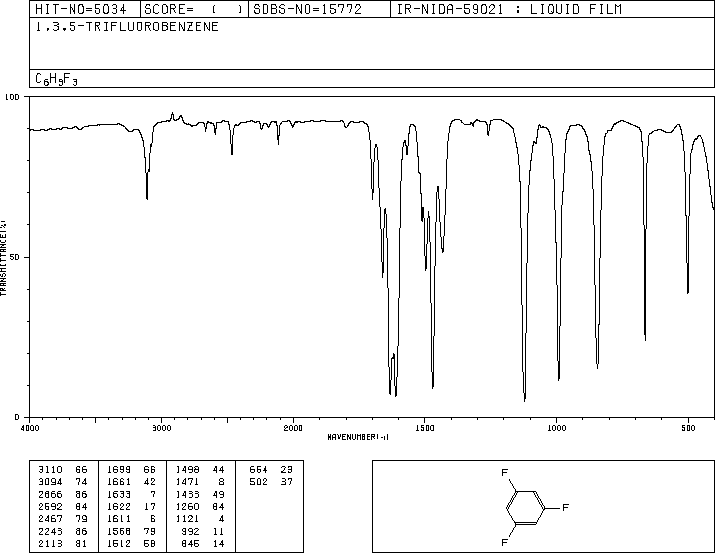This screenshot has height=553, width=715.
Task: Select peak wavenumber 1661 in table
Action: pyautogui.click(x=119, y=482)
